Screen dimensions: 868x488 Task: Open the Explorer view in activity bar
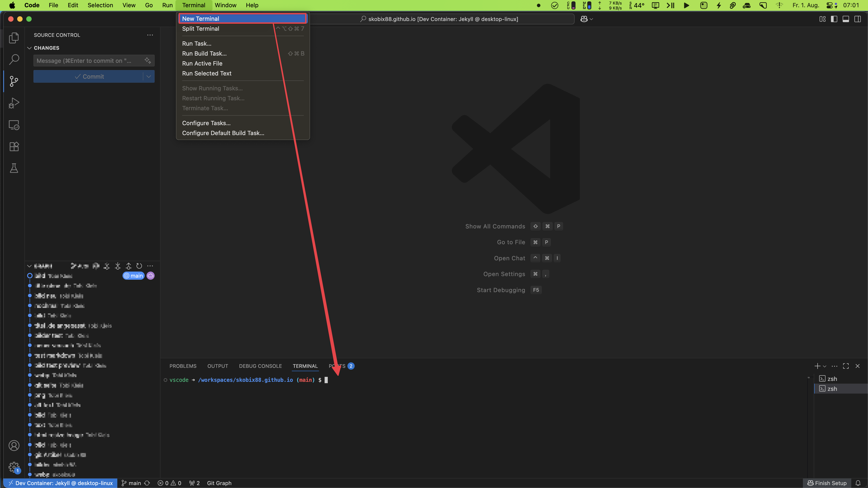click(14, 38)
